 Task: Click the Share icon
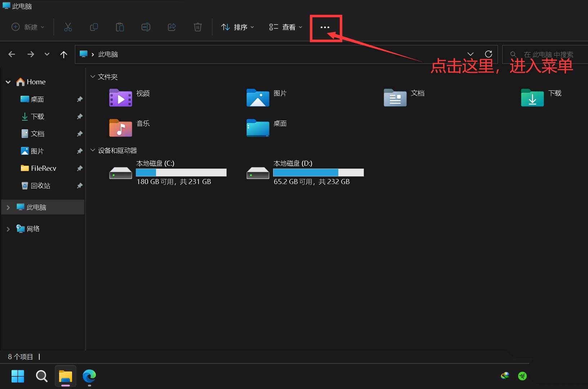click(172, 27)
